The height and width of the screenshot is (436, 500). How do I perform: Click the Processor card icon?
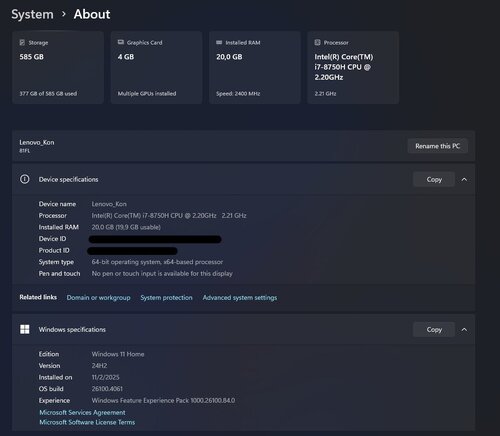(317, 42)
